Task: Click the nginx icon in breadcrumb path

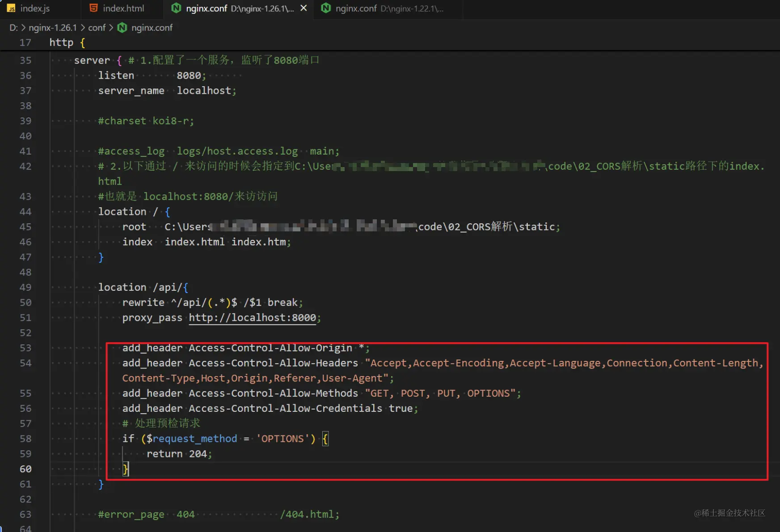Action: click(x=122, y=28)
